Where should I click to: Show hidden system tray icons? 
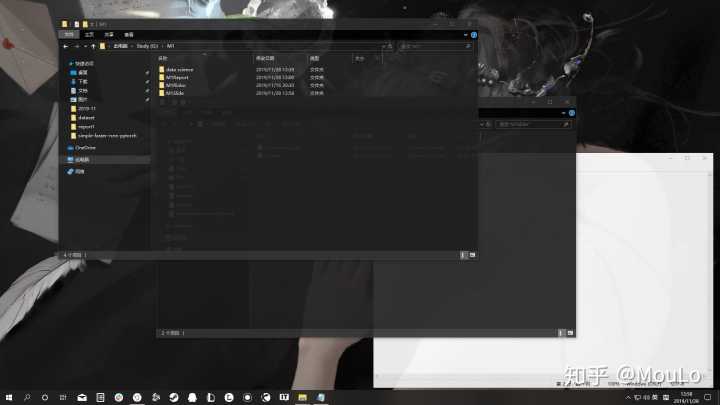628,398
